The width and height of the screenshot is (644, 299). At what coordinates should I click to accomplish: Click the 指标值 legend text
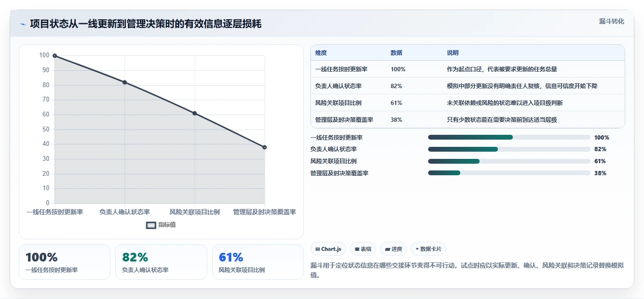(167, 225)
